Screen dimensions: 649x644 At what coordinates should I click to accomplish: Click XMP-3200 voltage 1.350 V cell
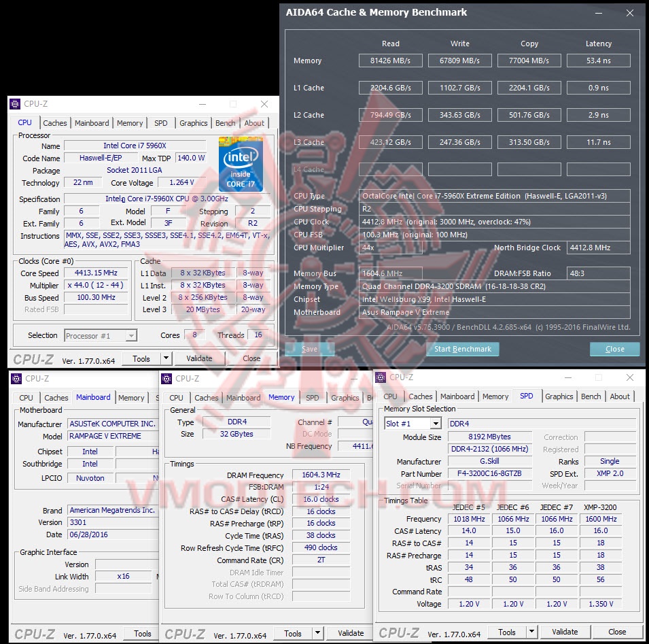[x=601, y=604]
